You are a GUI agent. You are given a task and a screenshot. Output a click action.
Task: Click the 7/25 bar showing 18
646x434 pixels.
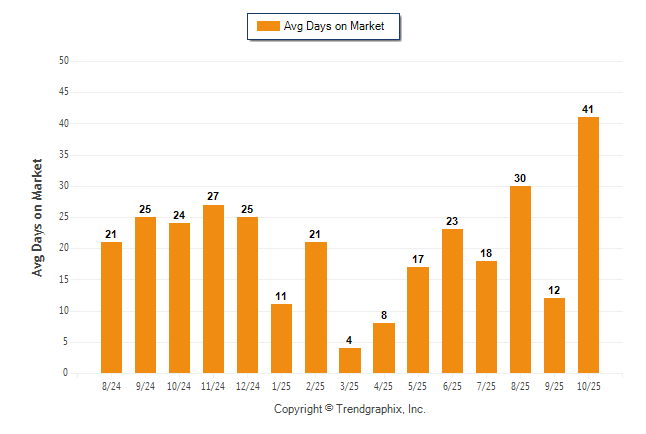point(486,316)
